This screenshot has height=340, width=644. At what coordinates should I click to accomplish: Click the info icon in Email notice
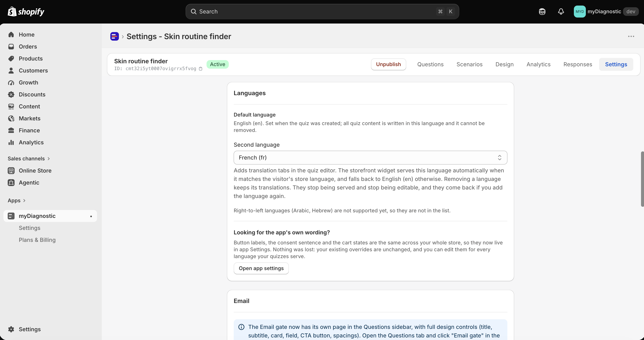point(241,327)
